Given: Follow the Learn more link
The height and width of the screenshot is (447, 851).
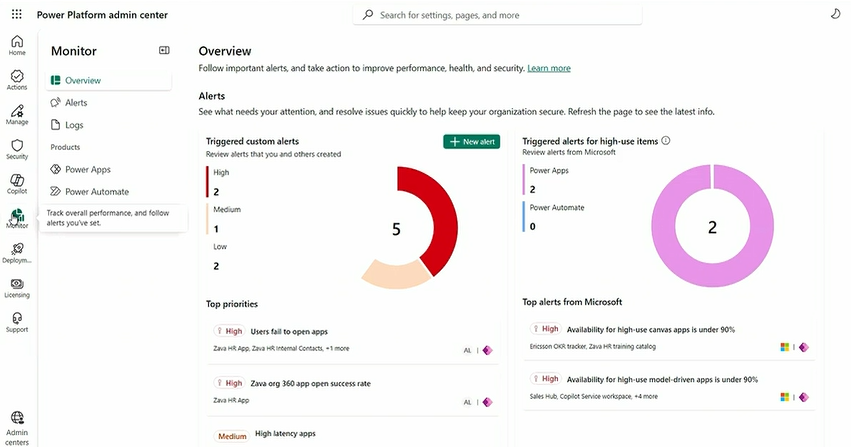Looking at the screenshot, I should pyautogui.click(x=549, y=68).
